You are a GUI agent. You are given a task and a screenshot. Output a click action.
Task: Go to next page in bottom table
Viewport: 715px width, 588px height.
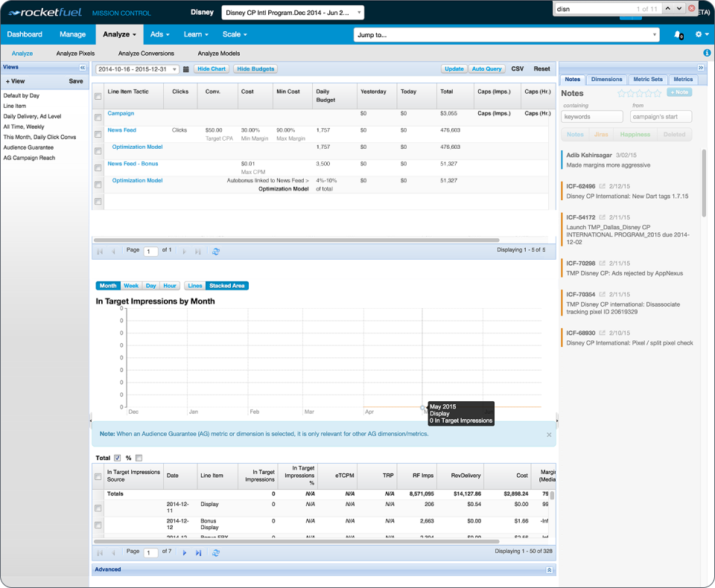(185, 552)
